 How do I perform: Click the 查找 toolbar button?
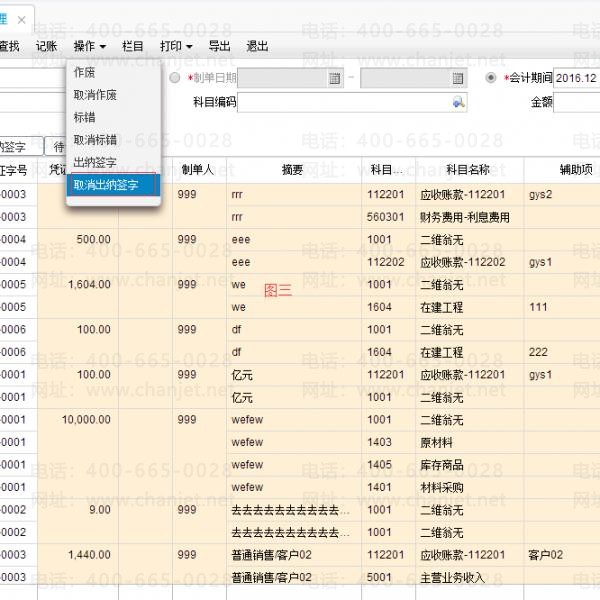pyautogui.click(x=9, y=46)
